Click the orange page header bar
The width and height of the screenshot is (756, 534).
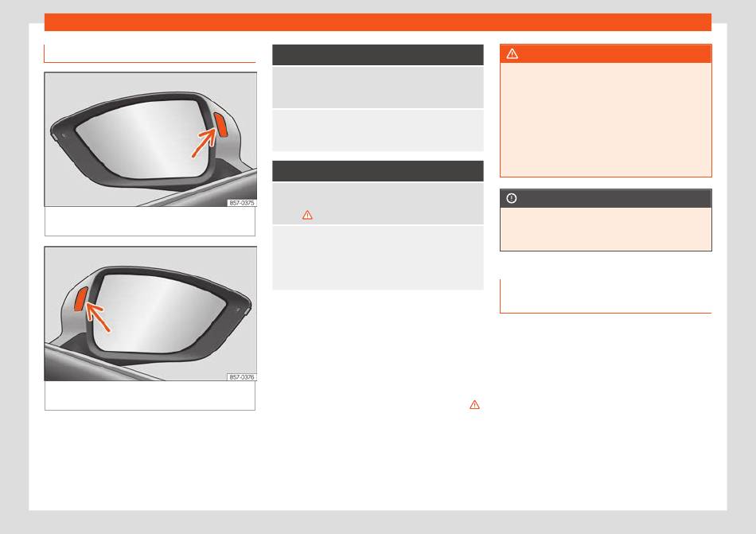(378, 22)
